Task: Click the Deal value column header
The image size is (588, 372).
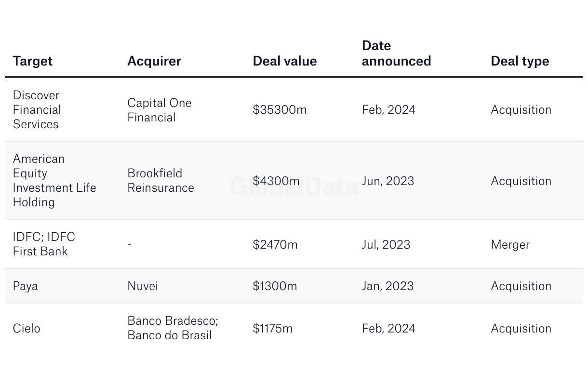Action: click(285, 61)
